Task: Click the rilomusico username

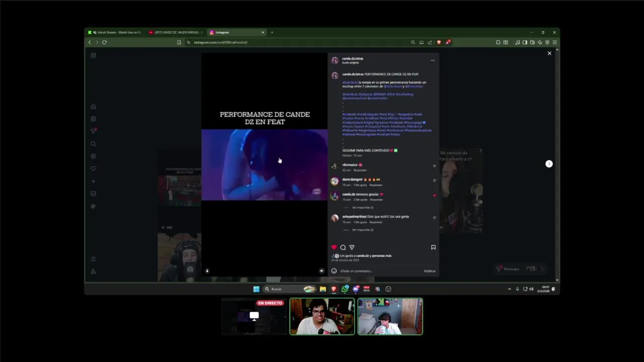Action: pos(350,165)
